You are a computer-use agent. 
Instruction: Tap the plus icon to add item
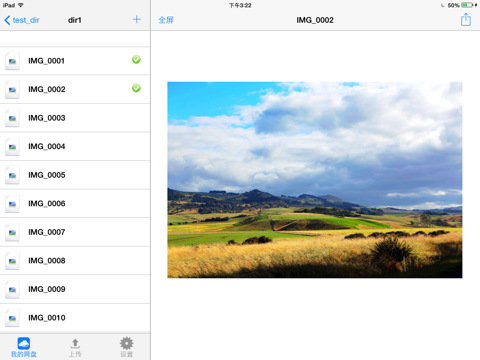(136, 19)
